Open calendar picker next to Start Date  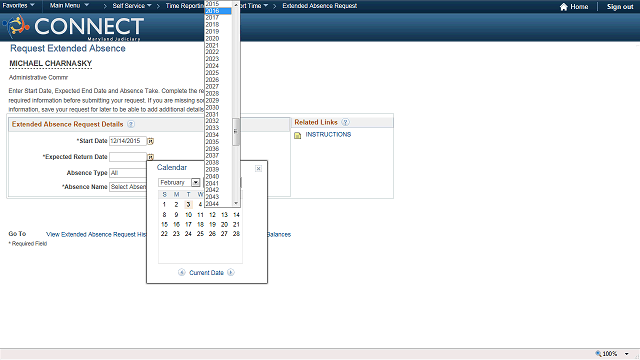click(150, 141)
